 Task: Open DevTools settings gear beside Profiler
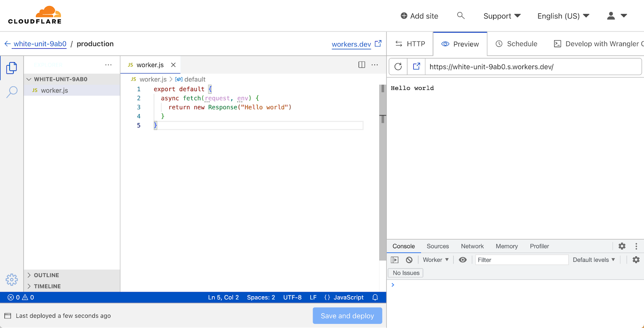tap(622, 246)
